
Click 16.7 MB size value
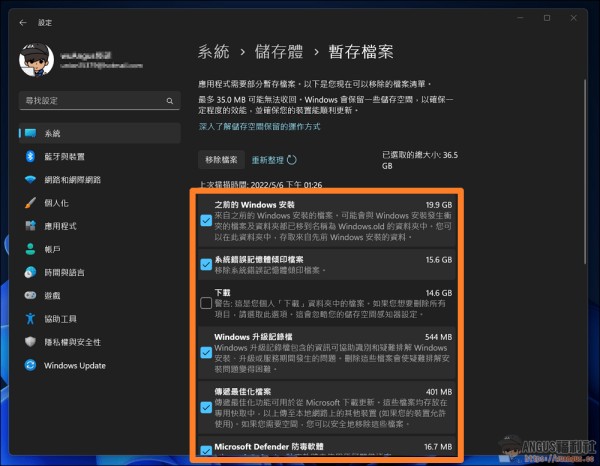(x=438, y=446)
